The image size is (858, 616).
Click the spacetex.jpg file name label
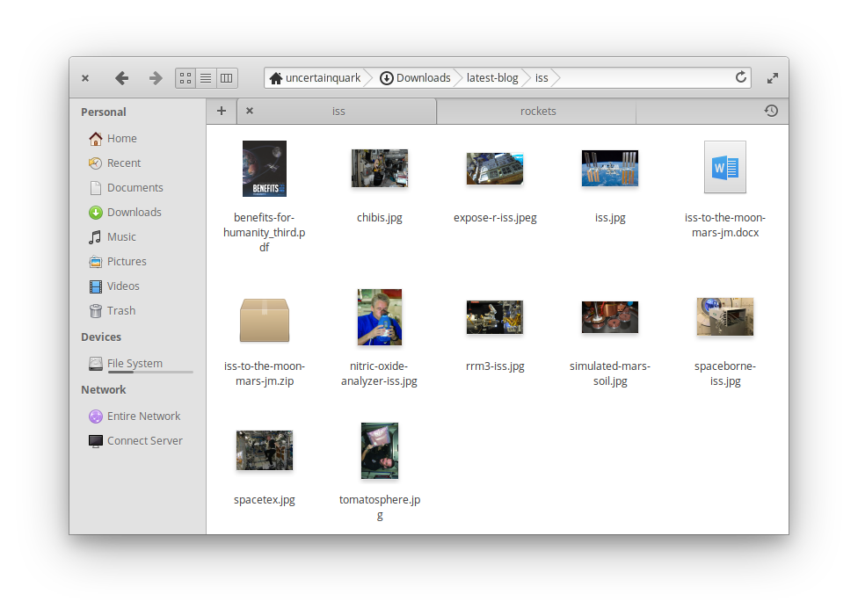265,500
